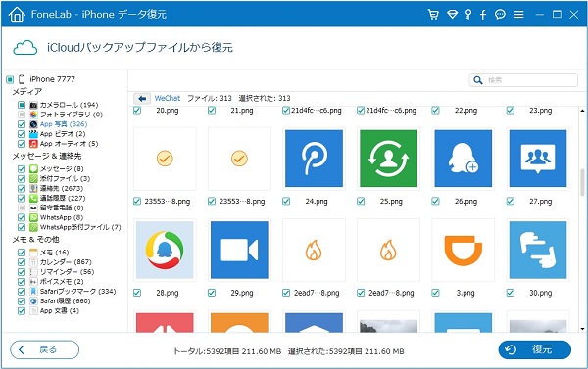Viewport: 588px width, 369px height.
Task: Uncheck the Safari history (660) checkbox
Action: click(x=22, y=301)
